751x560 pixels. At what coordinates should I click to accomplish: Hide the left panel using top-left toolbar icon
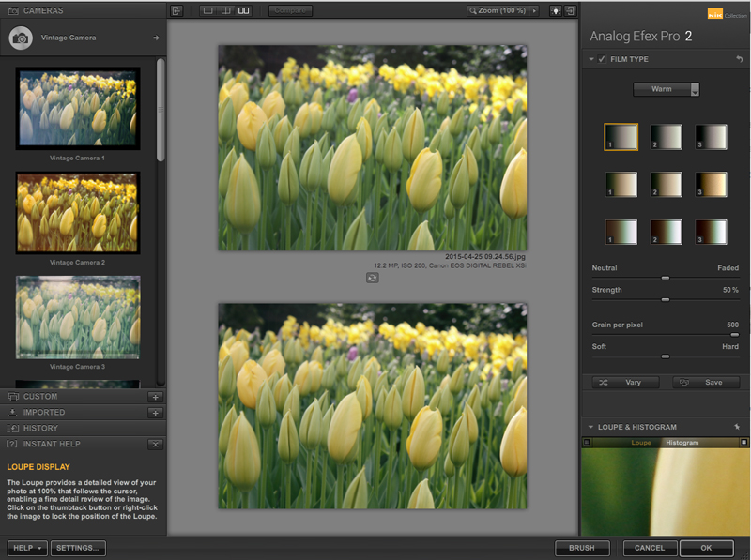click(x=176, y=10)
